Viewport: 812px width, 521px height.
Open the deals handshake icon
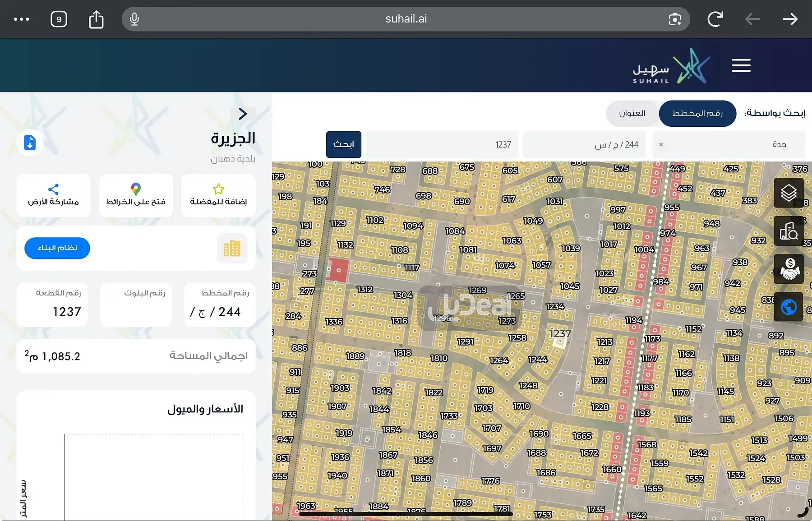pos(789,269)
